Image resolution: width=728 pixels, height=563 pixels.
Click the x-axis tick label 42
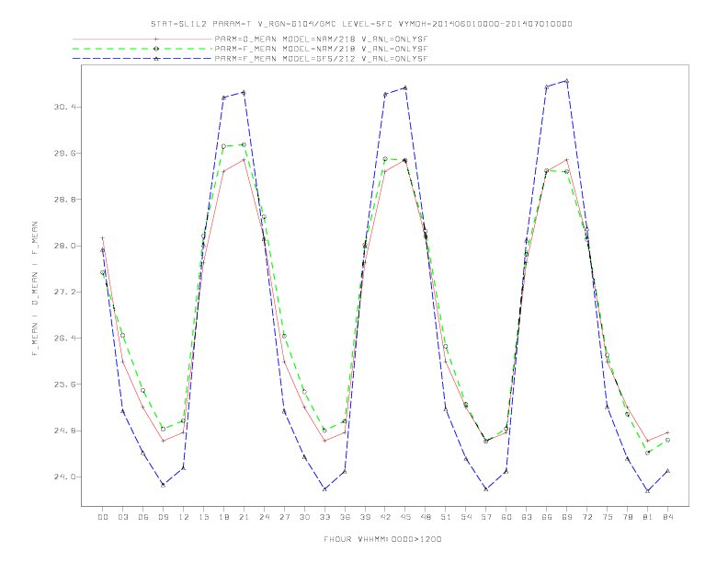point(385,517)
